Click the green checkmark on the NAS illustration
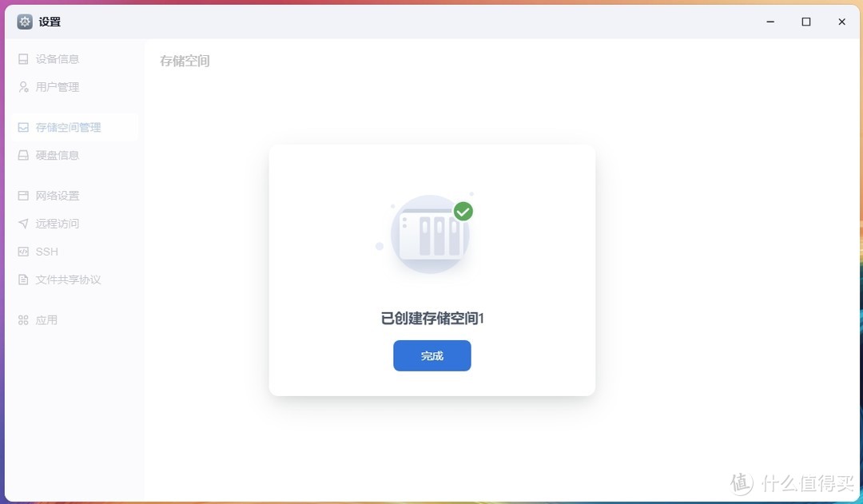Screen dimensions: 863x504 [463, 212]
